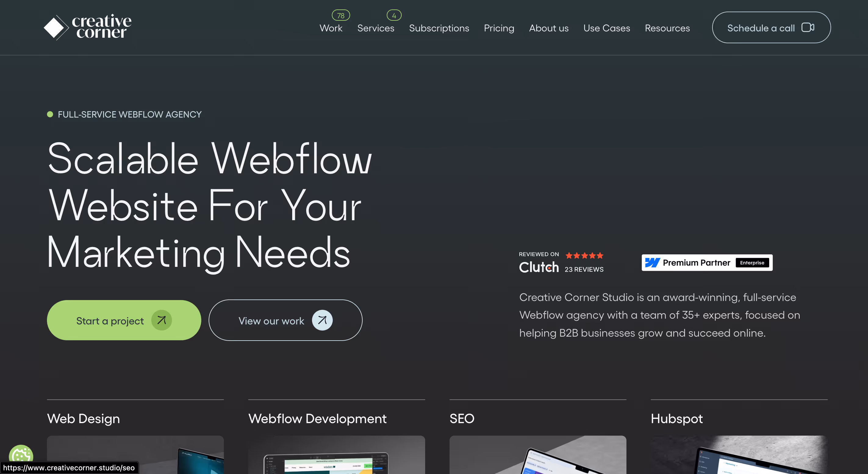Viewport: 868px width, 474px height.
Task: Click the Webflow Development heading
Action: click(317, 419)
